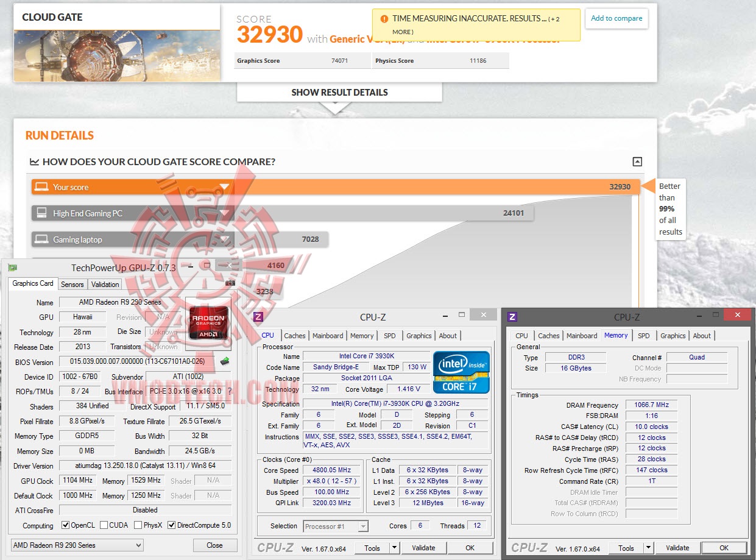The height and width of the screenshot is (560, 756).
Task: Open the CPU tab in the CPU-Z Memory window
Action: click(522, 336)
